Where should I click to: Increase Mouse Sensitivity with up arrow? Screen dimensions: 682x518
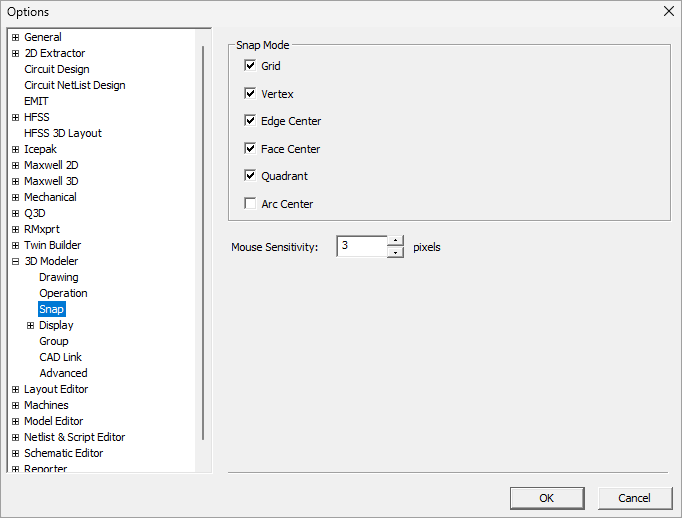coord(395,241)
